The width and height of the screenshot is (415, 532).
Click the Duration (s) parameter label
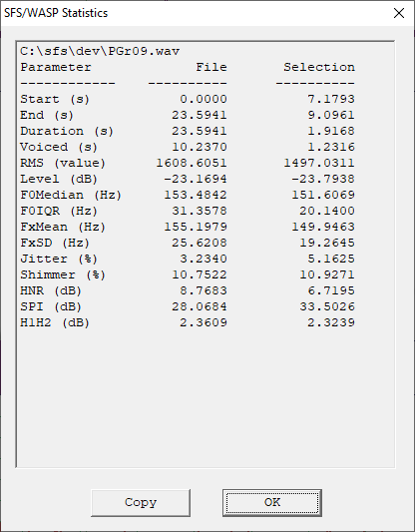coord(67,131)
